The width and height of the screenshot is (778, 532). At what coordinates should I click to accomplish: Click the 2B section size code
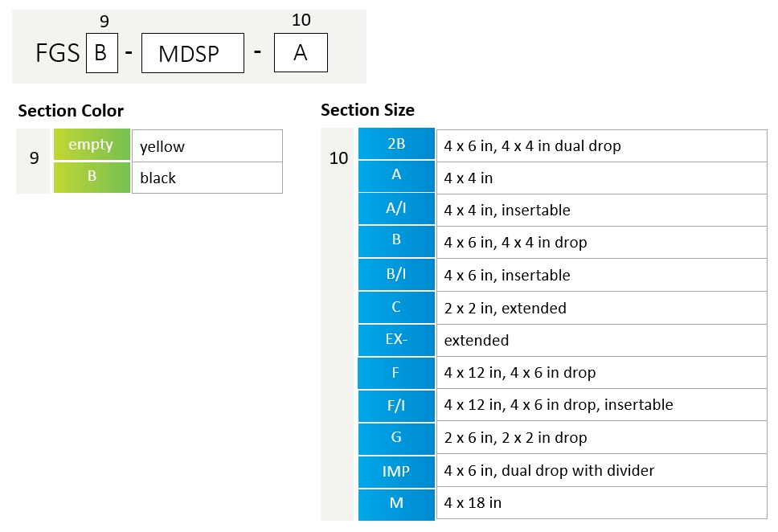[x=396, y=143]
